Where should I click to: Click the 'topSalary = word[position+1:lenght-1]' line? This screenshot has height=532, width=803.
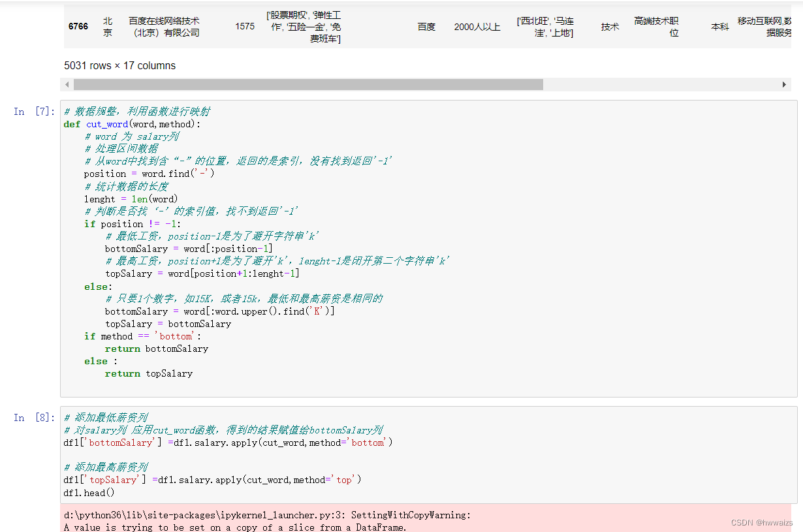(202, 274)
